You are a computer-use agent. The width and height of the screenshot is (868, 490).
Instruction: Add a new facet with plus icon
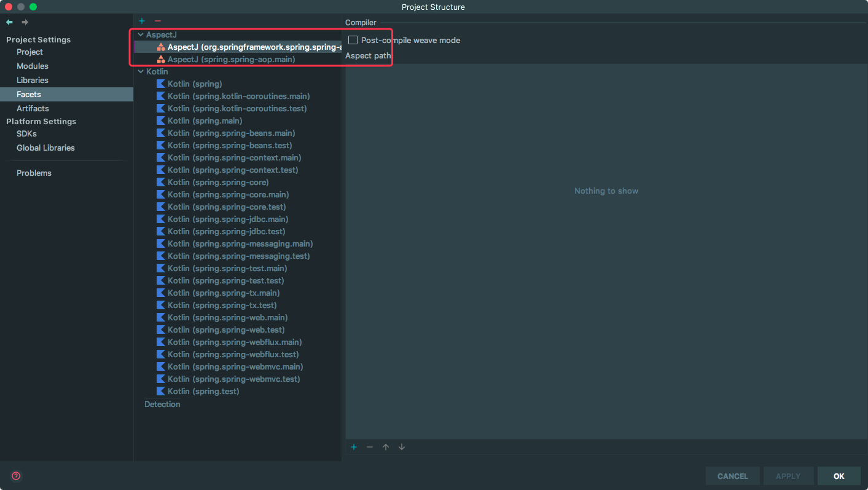click(x=142, y=21)
